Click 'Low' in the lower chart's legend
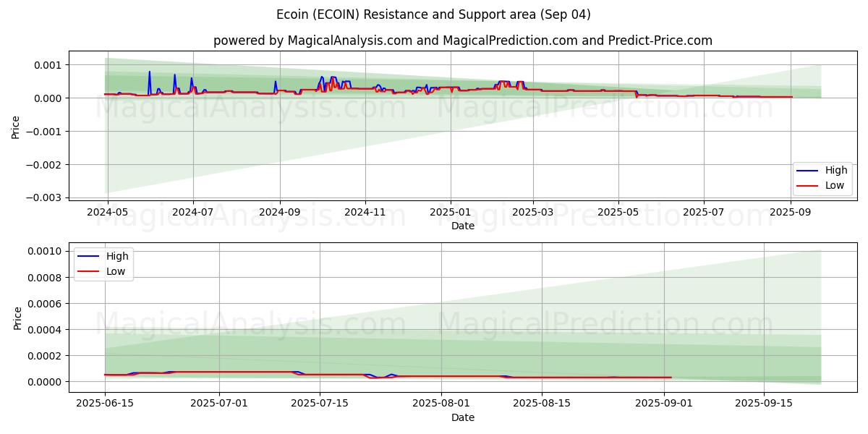Viewport: 868px width, 434px height. [116, 271]
